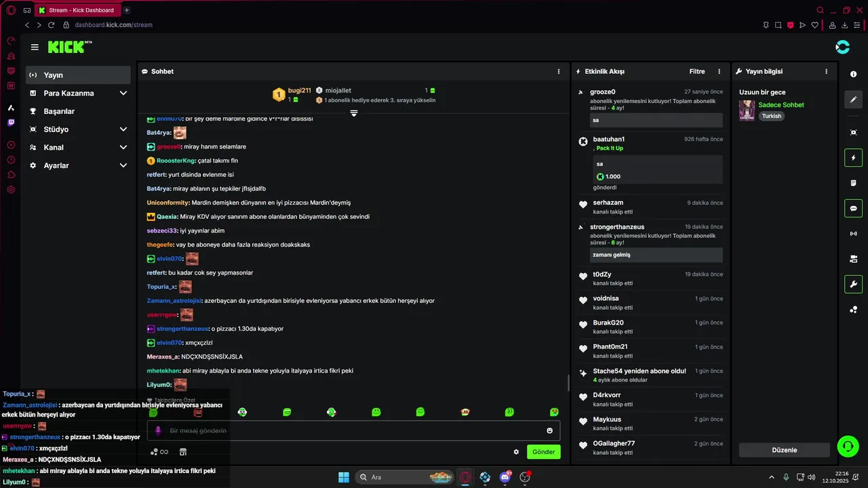This screenshot has width=868, height=488.
Task: Click the document notes icon in right toolbar
Action: pos(854,183)
